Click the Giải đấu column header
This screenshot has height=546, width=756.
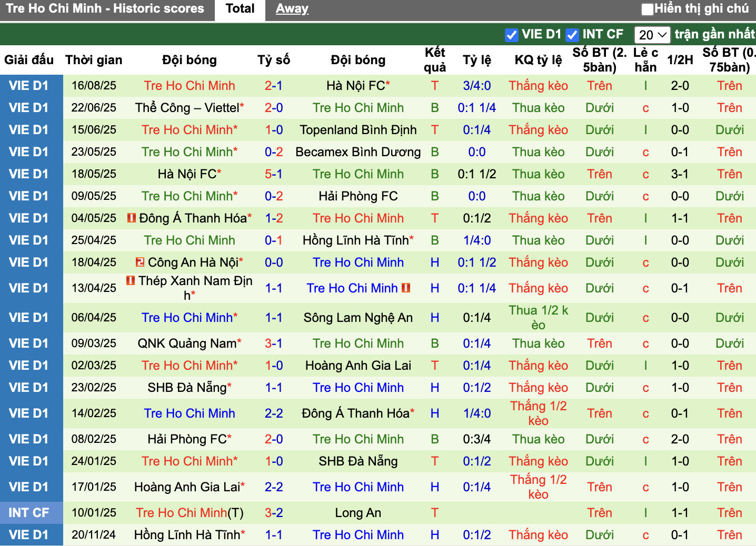point(29,60)
